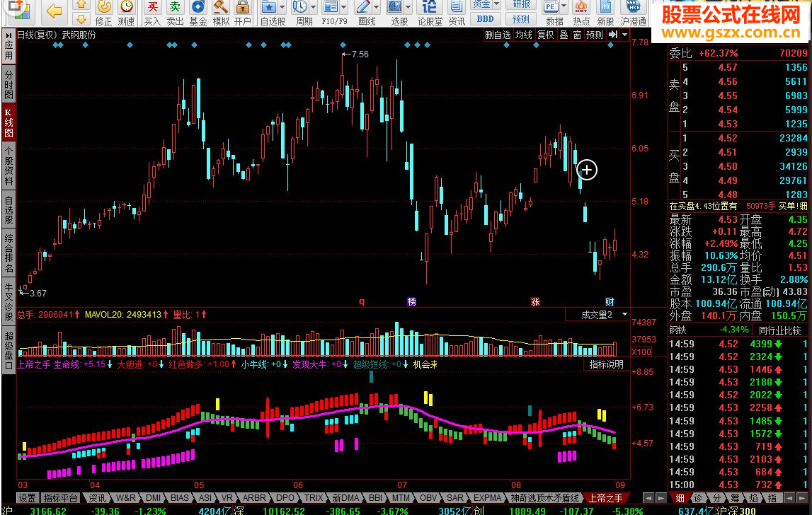812x515 pixels.
Task: Open the K线图 sidebar tab
Action: pyautogui.click(x=8, y=122)
